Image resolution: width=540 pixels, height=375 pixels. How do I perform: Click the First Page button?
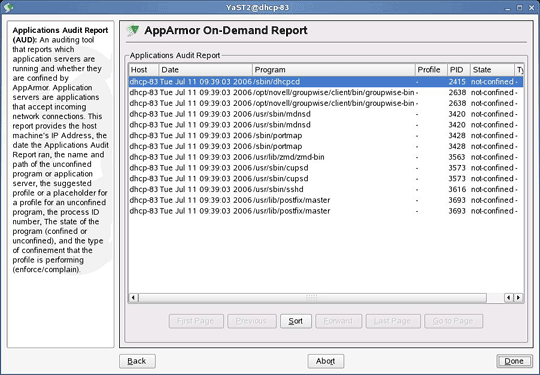click(196, 321)
